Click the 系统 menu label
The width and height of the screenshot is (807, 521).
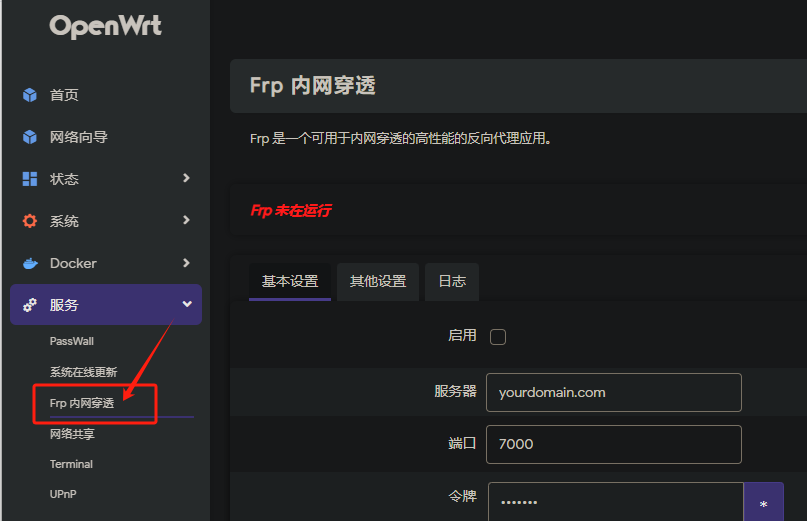(x=64, y=221)
